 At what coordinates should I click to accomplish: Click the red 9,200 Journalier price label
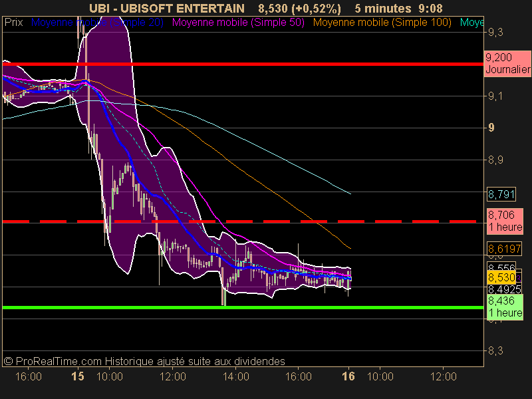point(507,63)
